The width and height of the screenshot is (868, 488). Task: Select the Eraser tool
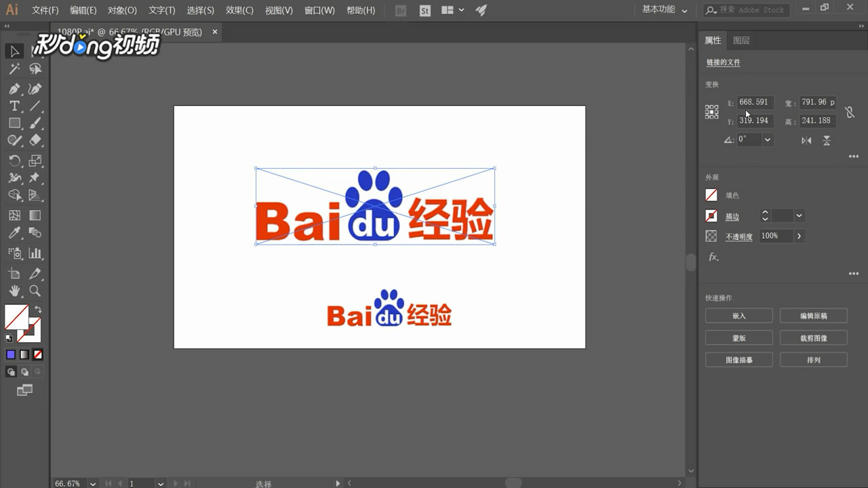point(35,140)
